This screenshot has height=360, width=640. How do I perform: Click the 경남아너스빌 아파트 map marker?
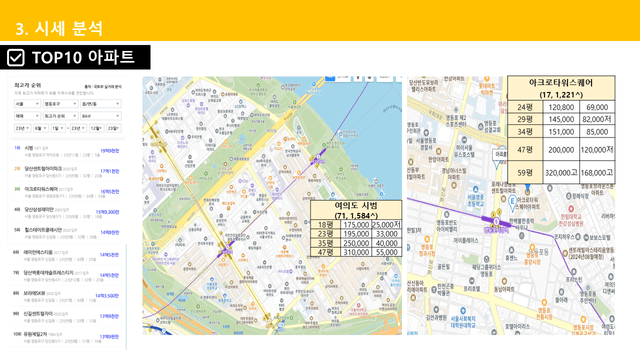(453, 185)
